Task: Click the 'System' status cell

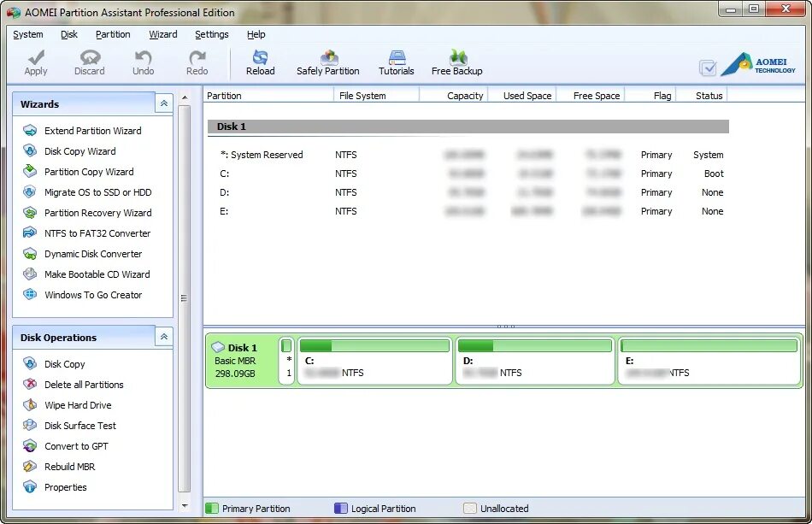Action: coord(709,155)
